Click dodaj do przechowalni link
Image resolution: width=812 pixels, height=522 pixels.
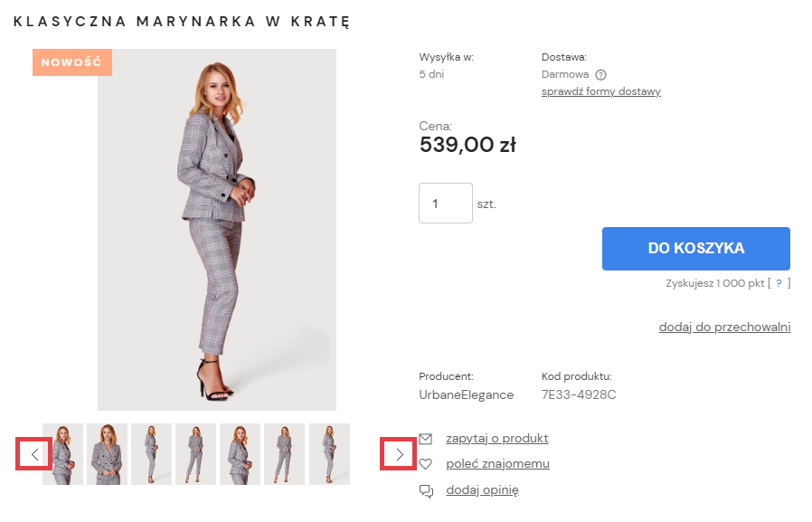tap(724, 327)
